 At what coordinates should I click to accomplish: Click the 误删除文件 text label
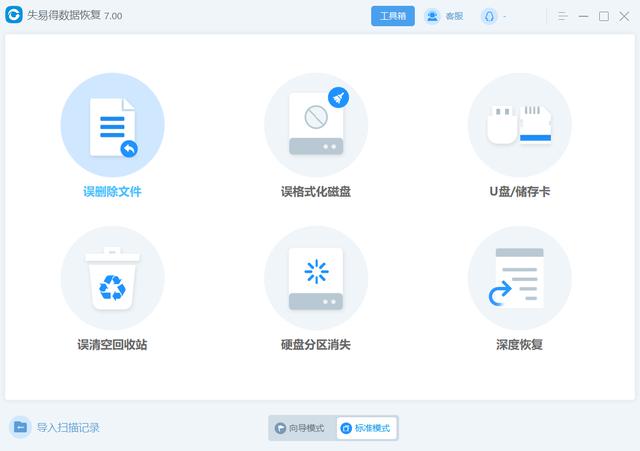pyautogui.click(x=112, y=191)
